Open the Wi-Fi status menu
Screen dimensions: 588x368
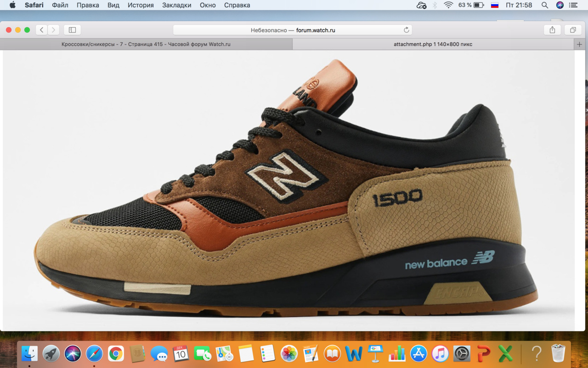pyautogui.click(x=448, y=5)
